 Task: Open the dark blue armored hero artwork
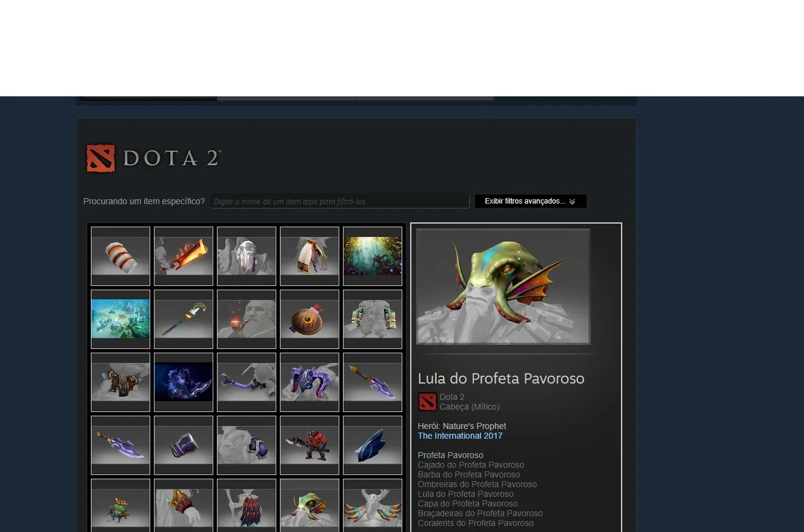coord(184,382)
